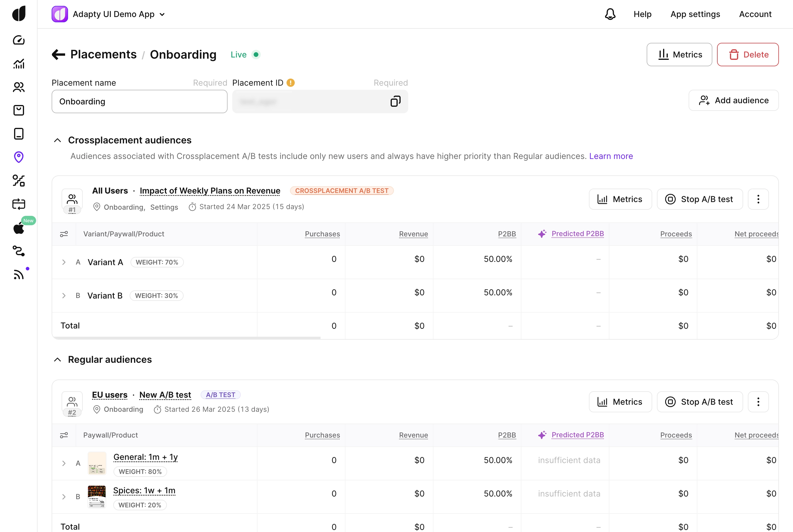Open the Placements location-pin sidebar icon
This screenshot has width=793, height=532.
point(19,157)
